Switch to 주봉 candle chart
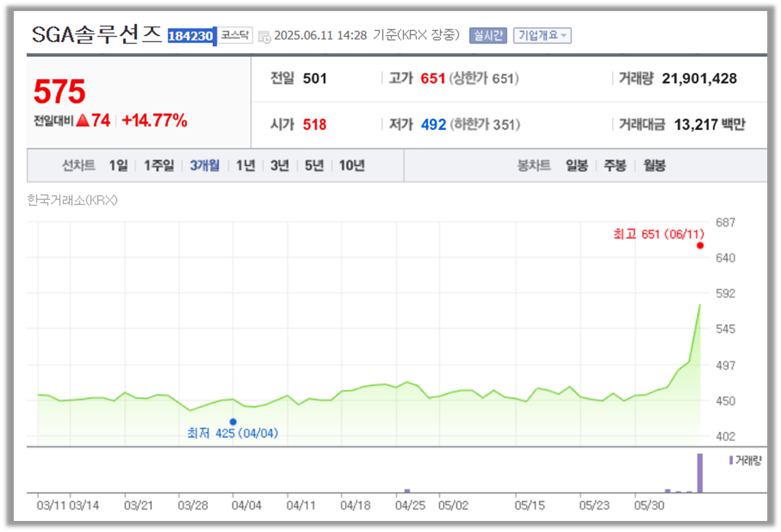This screenshot has height=532, width=781. tap(615, 165)
